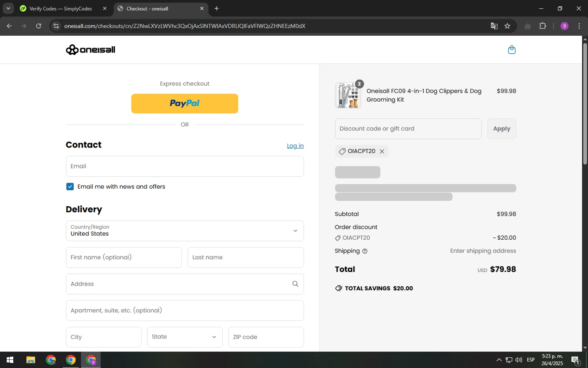This screenshot has width=588, height=368.
Task: Click the address search magnifier icon
Action: 295,284
